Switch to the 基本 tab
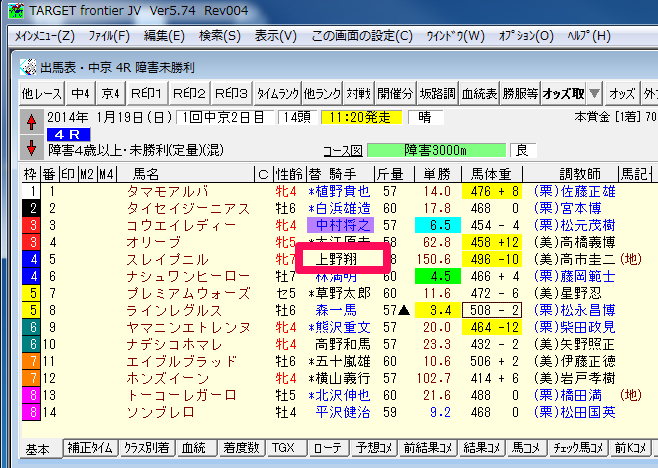This screenshot has height=468, width=658. click(x=40, y=449)
